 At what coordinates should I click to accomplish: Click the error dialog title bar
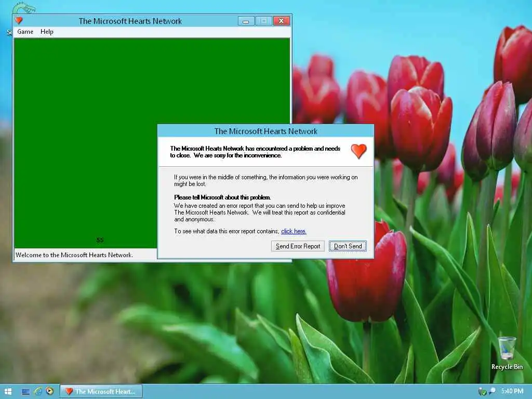click(265, 131)
